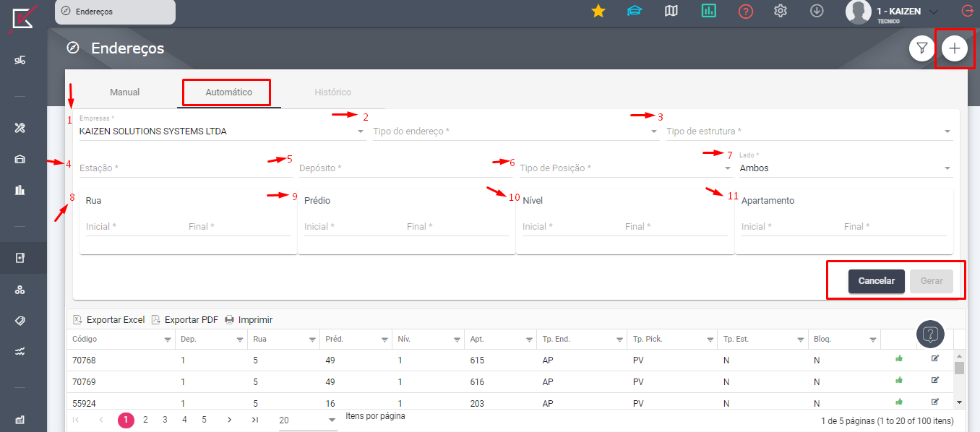Open the Lado dropdown set to Ambos
This screenshot has width=980, height=432.
coord(846,168)
